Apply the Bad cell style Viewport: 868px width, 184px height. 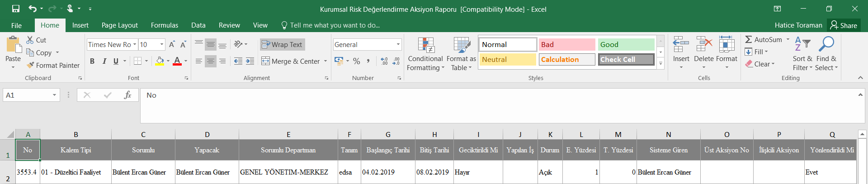tap(566, 44)
